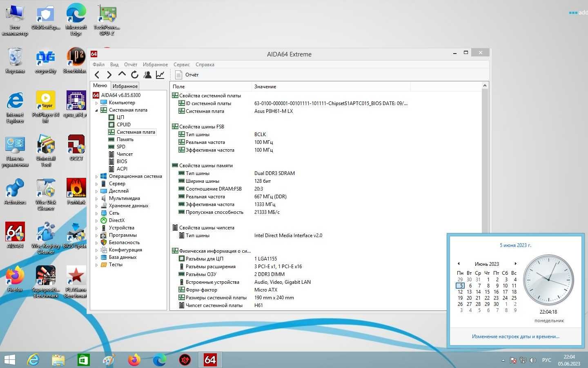The height and width of the screenshot is (368, 588).
Task: Open File Explorer from taskbar
Action: point(58,360)
